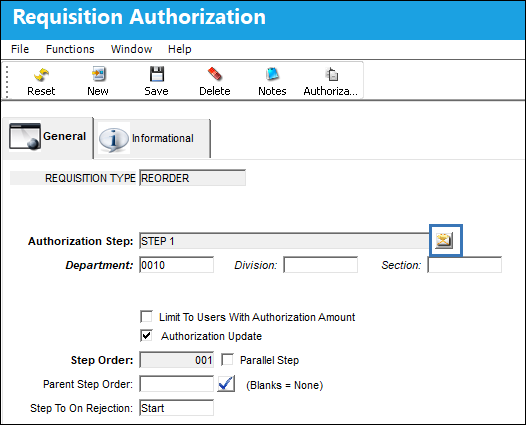Uncheck Authorization Update checkbox
This screenshot has height=425, width=526.
coord(146,336)
